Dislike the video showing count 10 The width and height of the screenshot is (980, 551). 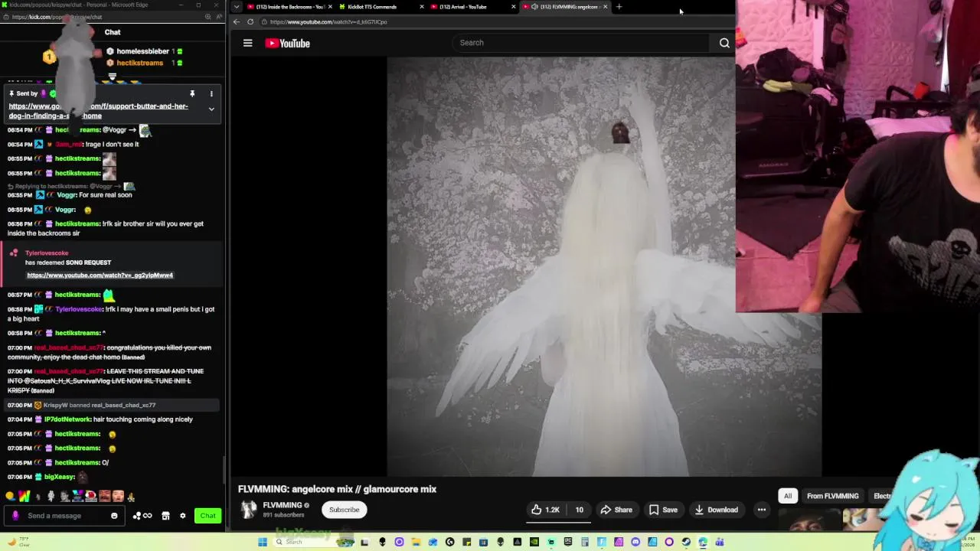tap(579, 510)
